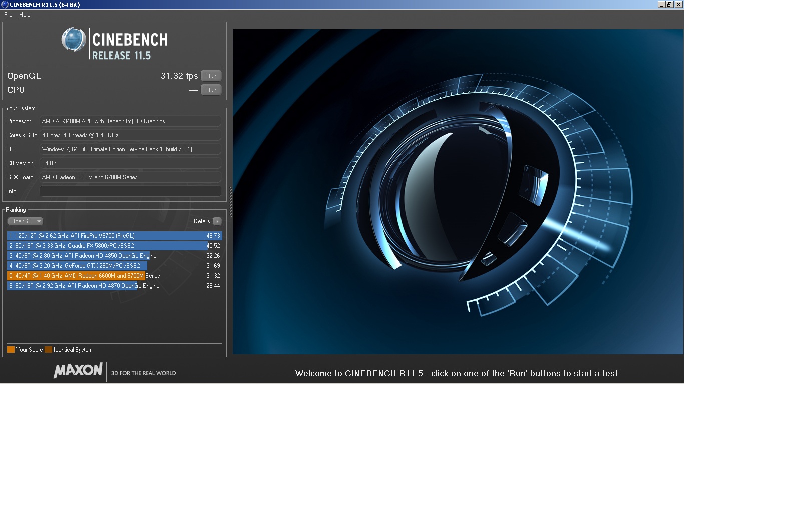Click the 48.73 score value

pyautogui.click(x=213, y=236)
